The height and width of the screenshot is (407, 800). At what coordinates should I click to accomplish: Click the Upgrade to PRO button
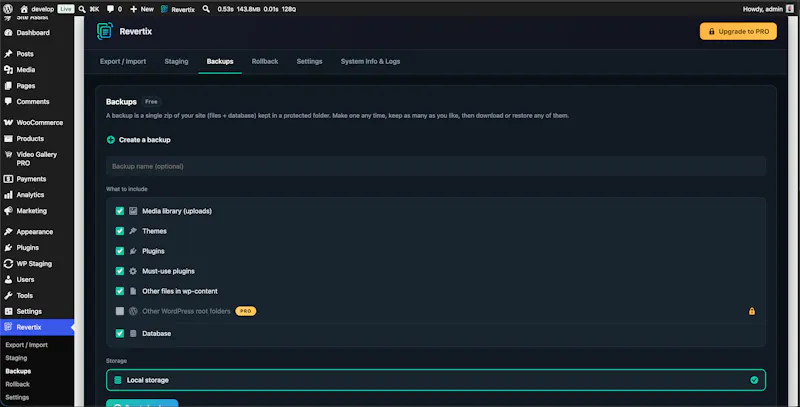[x=738, y=31]
